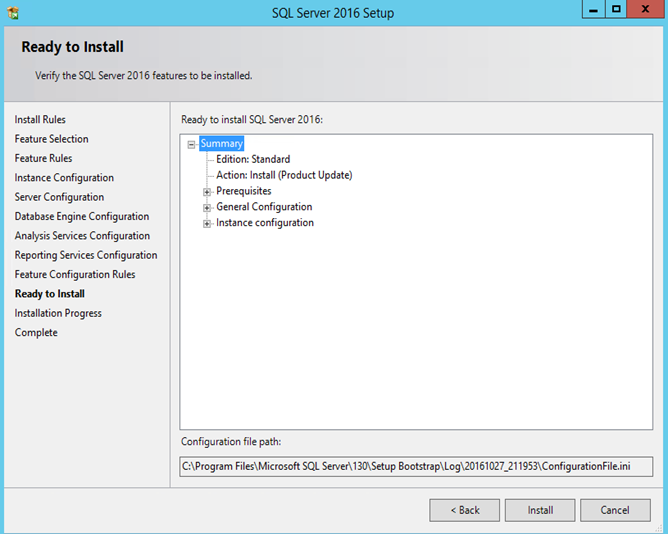
Task: Click the Feature Configuration Rules step
Action: tap(75, 274)
